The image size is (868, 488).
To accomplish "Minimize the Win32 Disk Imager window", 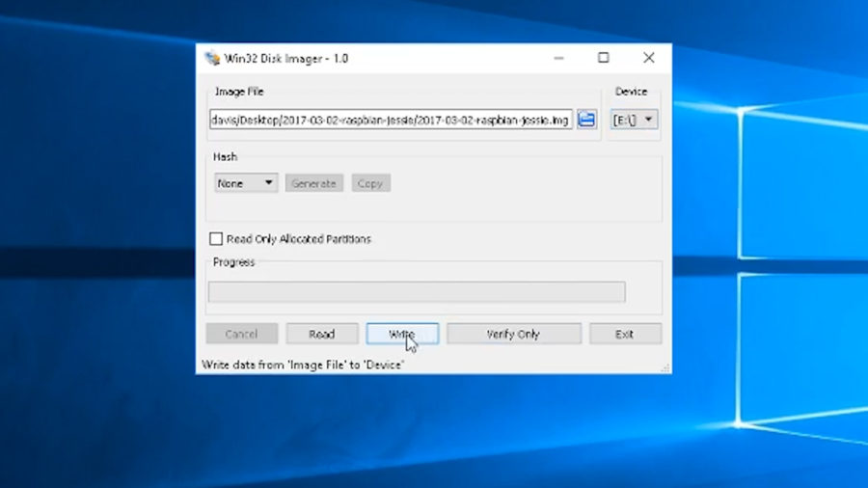I will pyautogui.click(x=558, y=58).
